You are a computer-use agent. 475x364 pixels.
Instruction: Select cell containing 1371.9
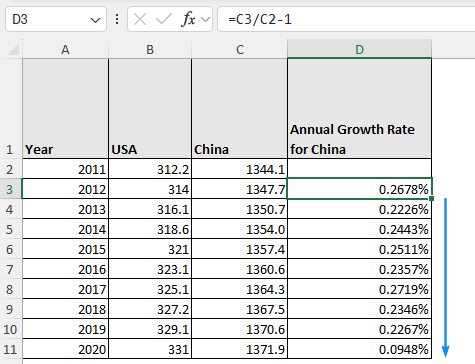click(x=239, y=349)
